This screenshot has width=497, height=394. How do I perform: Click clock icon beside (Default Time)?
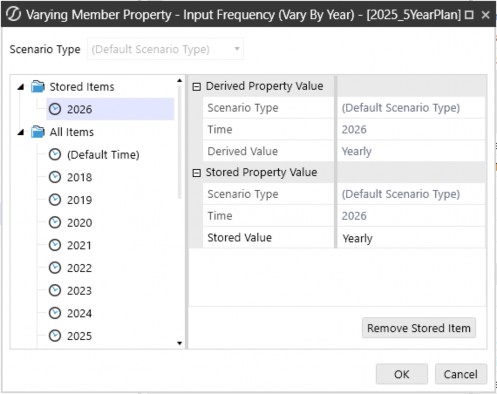pos(55,155)
